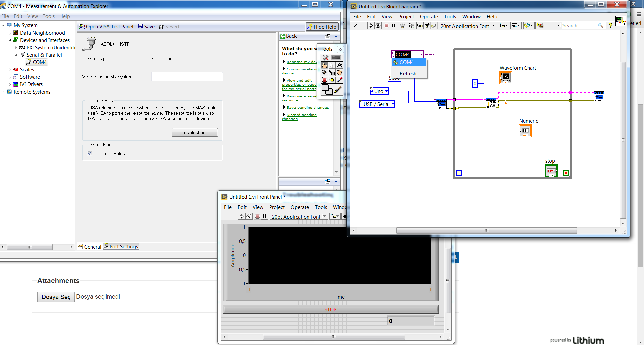Click Run Continuously in Block Diagram toolbar
Image resolution: width=644 pixels, height=345 pixels.
pyautogui.click(x=378, y=26)
